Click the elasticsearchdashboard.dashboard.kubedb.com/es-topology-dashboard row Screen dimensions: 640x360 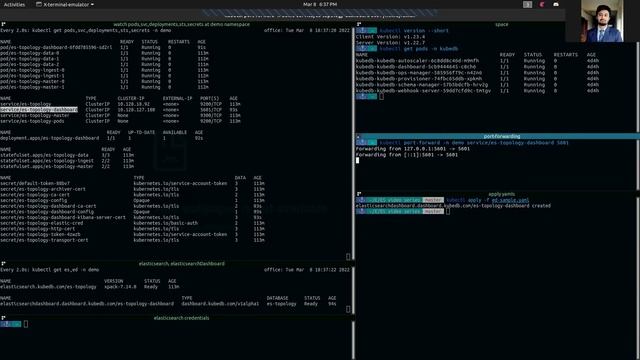[168, 304]
